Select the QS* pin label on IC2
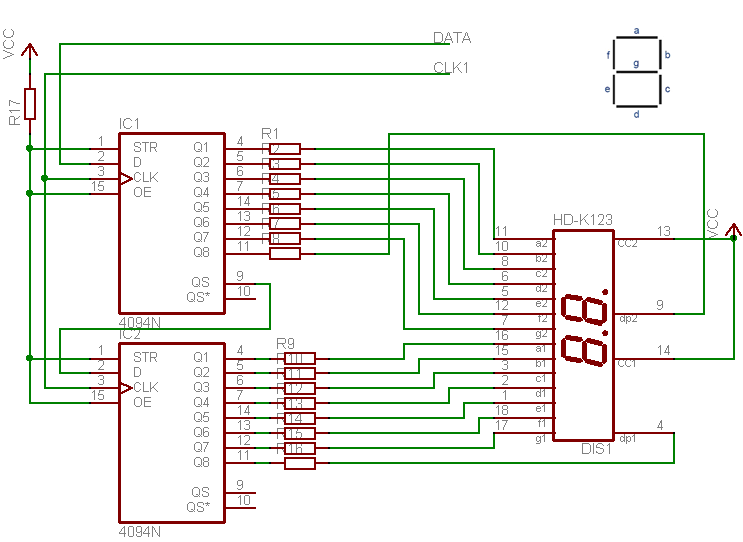The width and height of the screenshot is (743, 542). point(201,507)
